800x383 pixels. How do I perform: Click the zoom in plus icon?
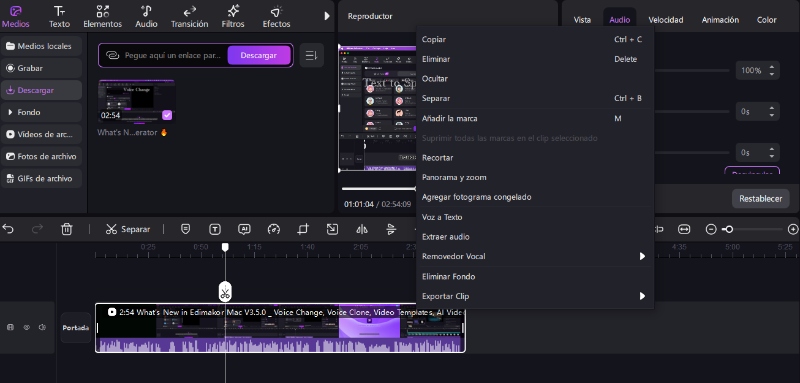(793, 229)
